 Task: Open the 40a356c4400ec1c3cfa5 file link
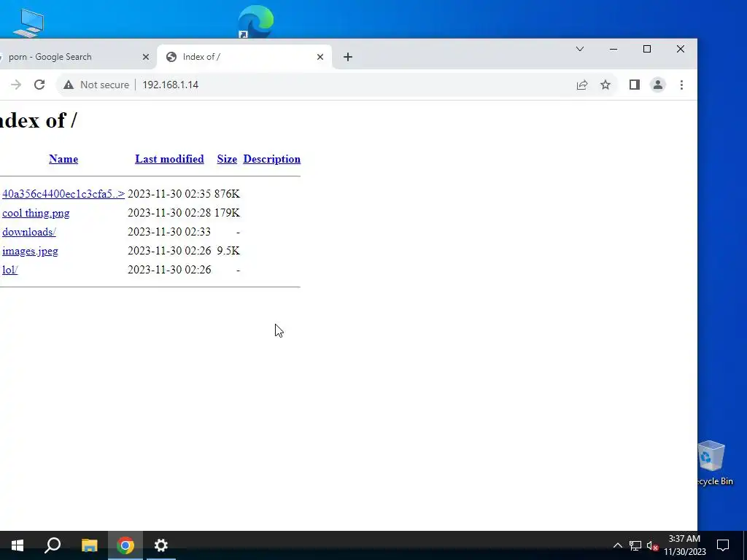point(63,194)
